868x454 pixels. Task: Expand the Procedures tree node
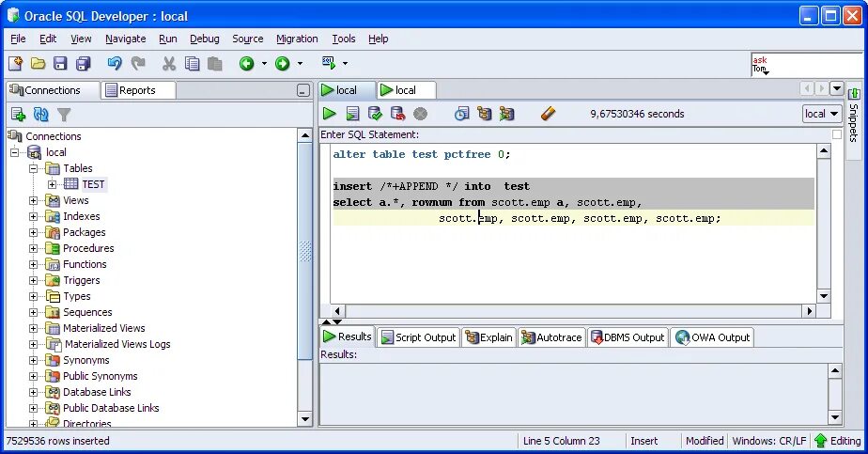33,248
